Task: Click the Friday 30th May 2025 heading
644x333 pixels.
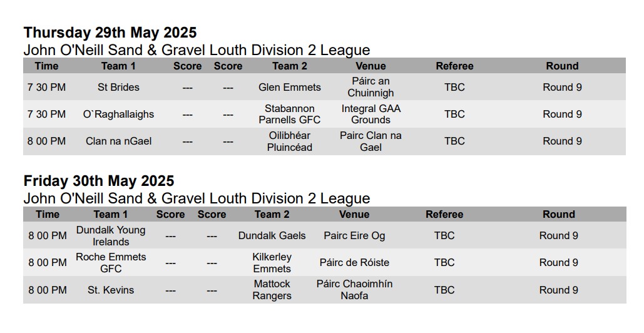Action: pyautogui.click(x=99, y=181)
